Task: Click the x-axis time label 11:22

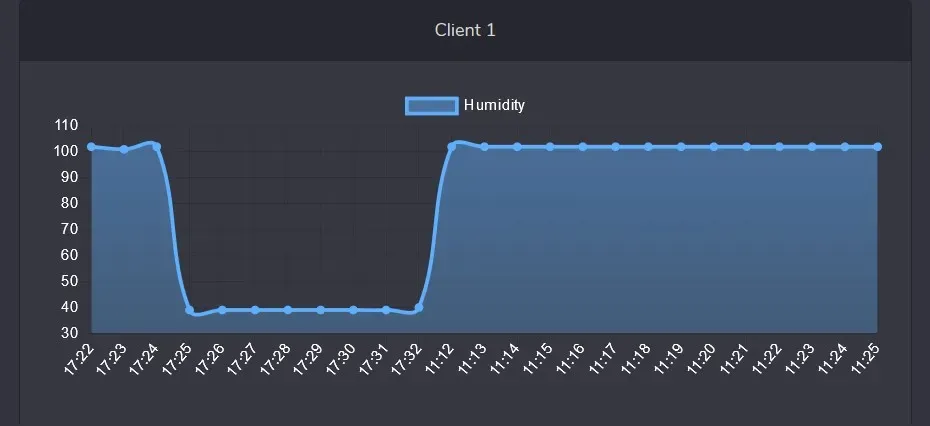Action: click(767, 358)
